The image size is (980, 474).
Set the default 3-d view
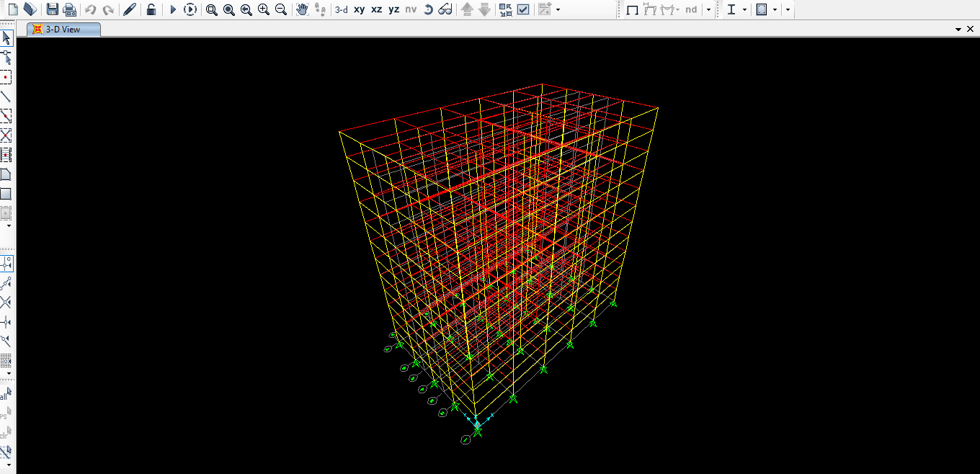[341, 9]
